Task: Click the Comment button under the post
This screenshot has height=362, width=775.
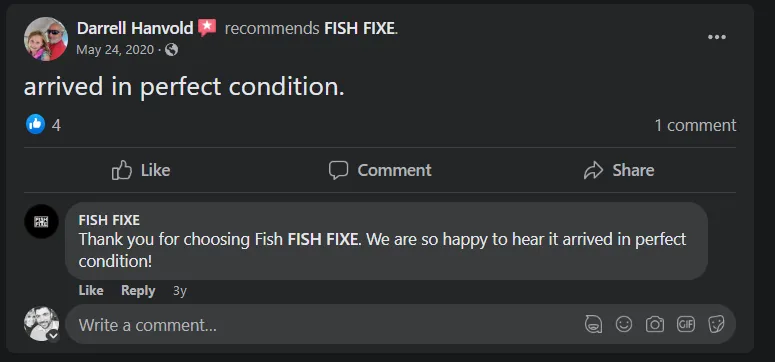Action: point(380,170)
